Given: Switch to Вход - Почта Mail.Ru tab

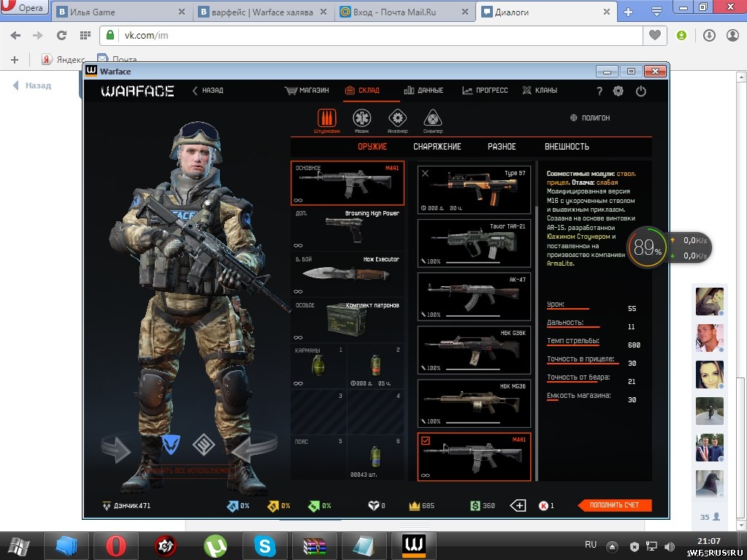Looking at the screenshot, I should tap(404, 12).
